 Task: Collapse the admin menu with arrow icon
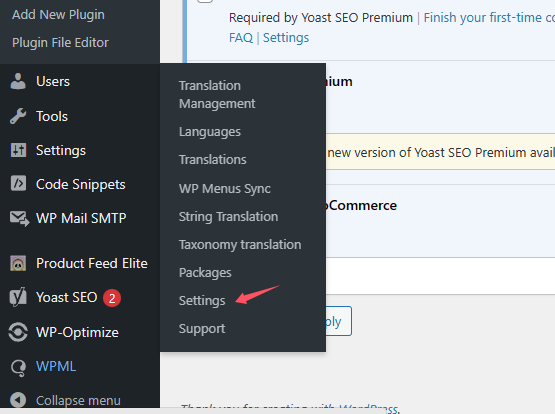point(18,400)
